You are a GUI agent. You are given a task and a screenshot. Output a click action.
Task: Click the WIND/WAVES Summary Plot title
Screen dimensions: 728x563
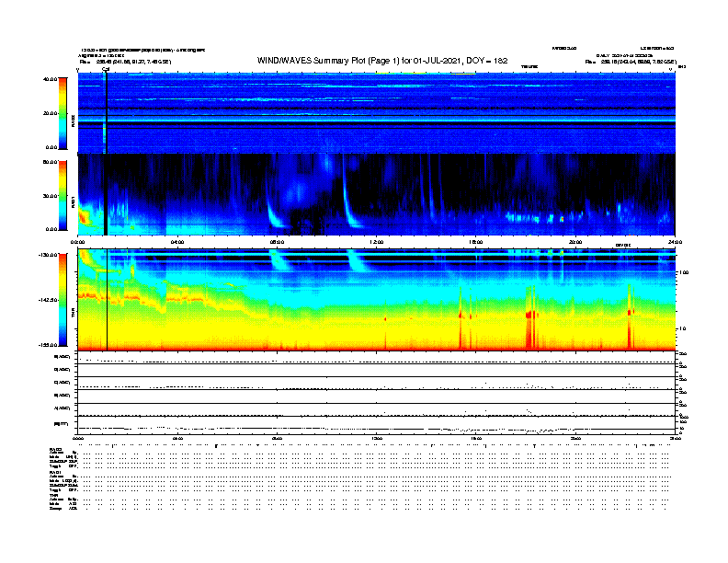pos(382,61)
